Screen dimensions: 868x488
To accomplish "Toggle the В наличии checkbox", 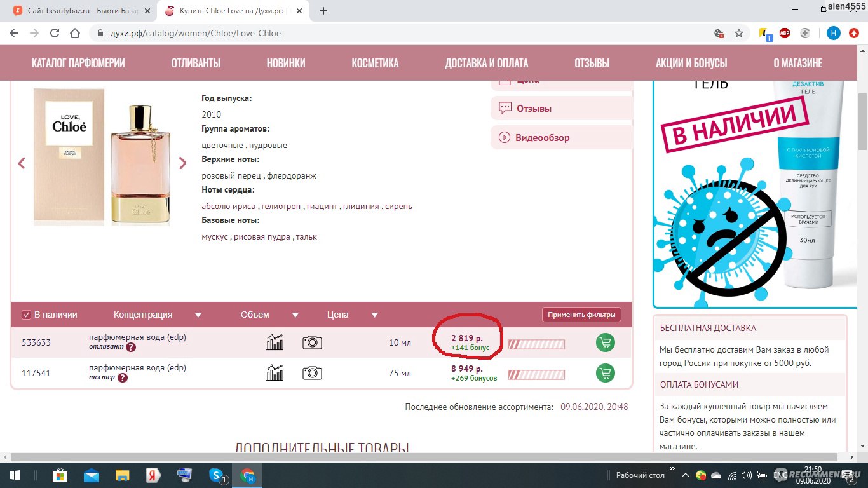I will pos(27,315).
